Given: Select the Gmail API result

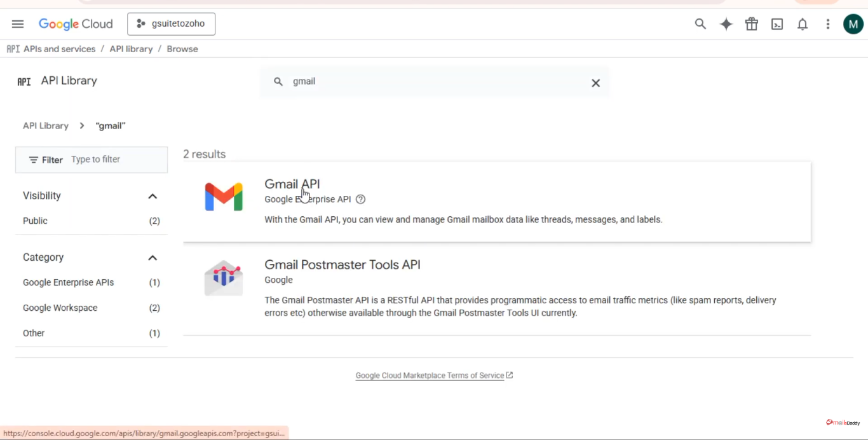Looking at the screenshot, I should click(292, 184).
